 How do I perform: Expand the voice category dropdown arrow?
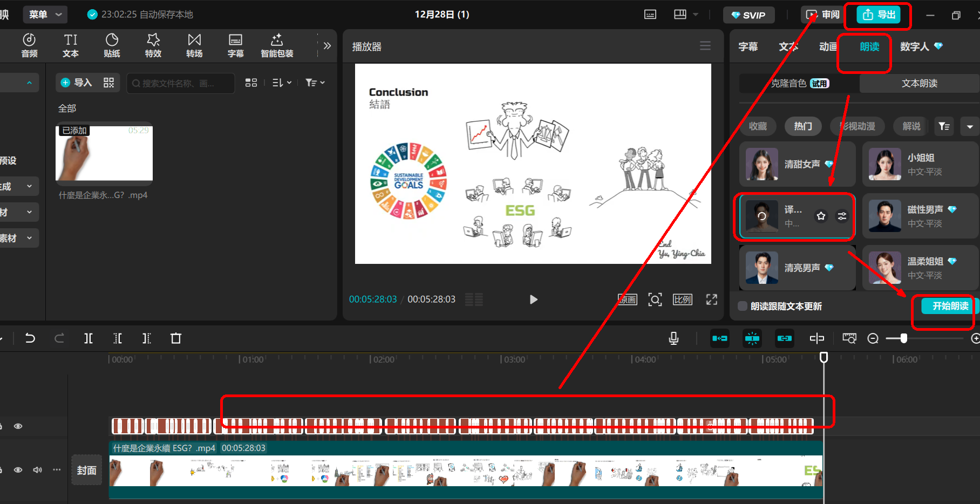(970, 126)
